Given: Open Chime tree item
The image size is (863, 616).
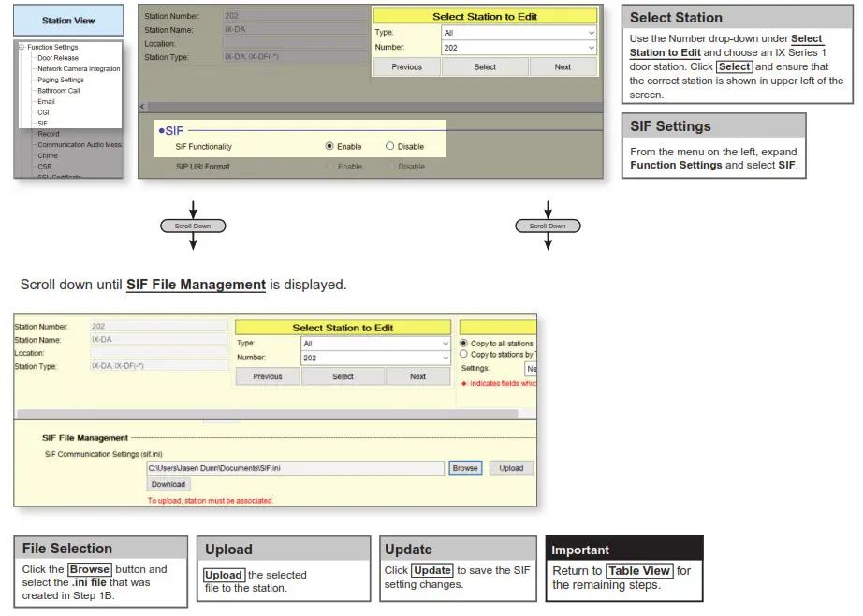Looking at the screenshot, I should 48,155.
